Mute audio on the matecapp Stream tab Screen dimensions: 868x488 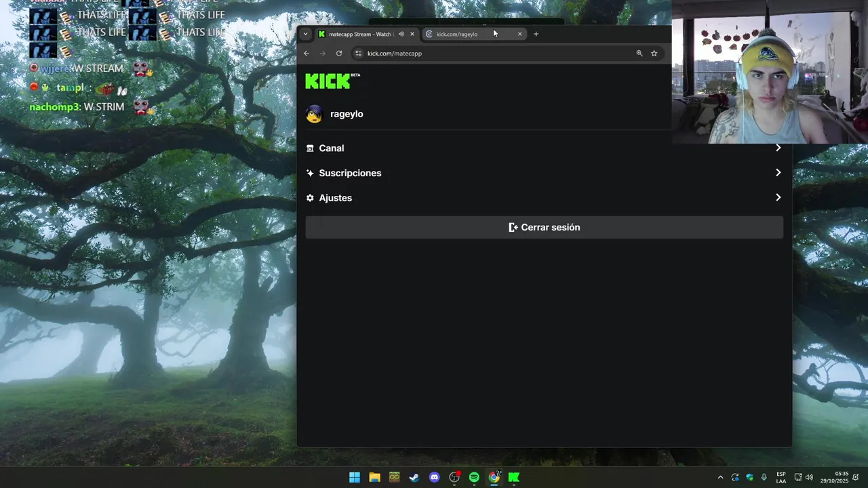click(401, 34)
